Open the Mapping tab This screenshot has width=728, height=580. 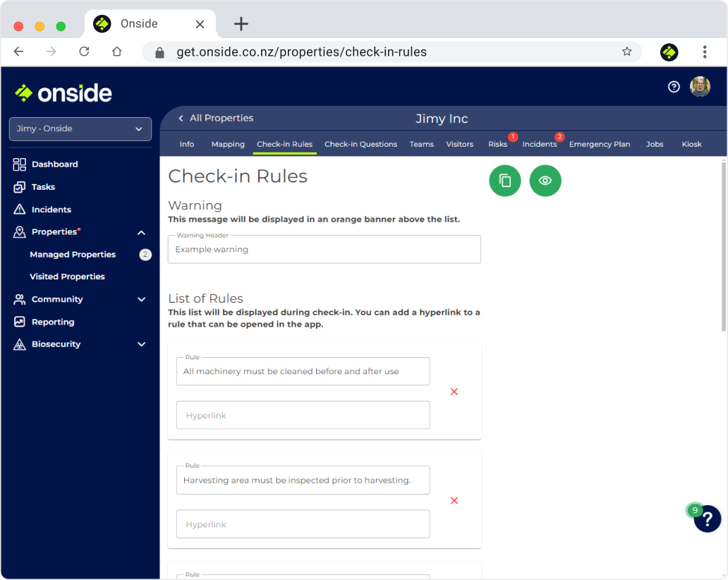227,144
